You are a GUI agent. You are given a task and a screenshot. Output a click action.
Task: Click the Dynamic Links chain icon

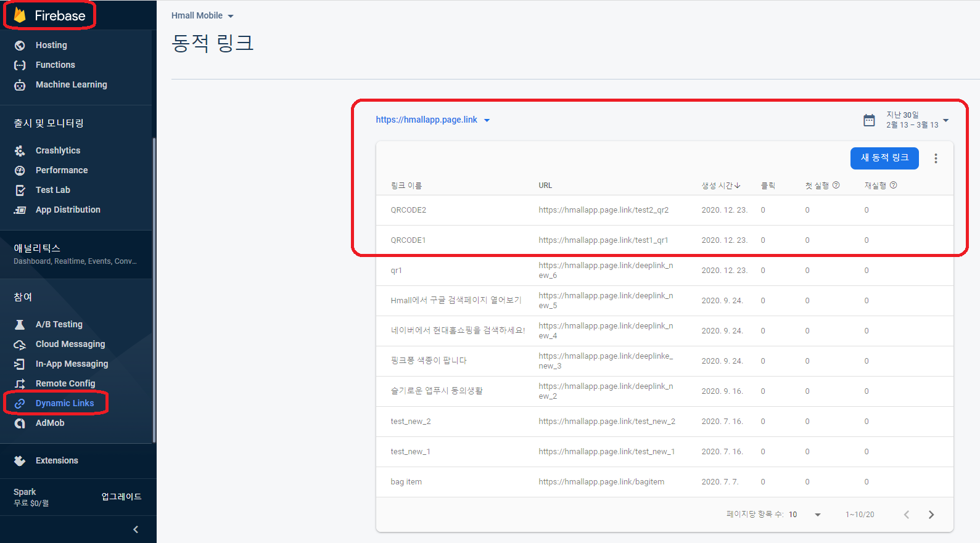point(20,403)
